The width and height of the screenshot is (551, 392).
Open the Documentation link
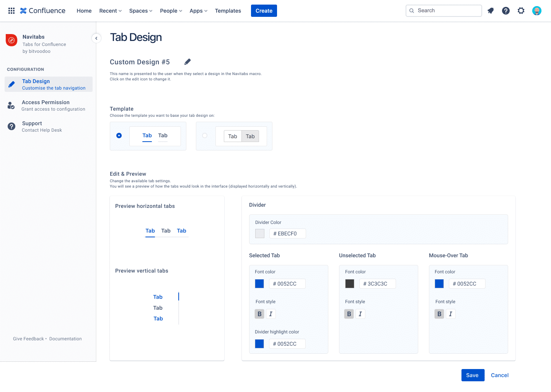(65, 338)
